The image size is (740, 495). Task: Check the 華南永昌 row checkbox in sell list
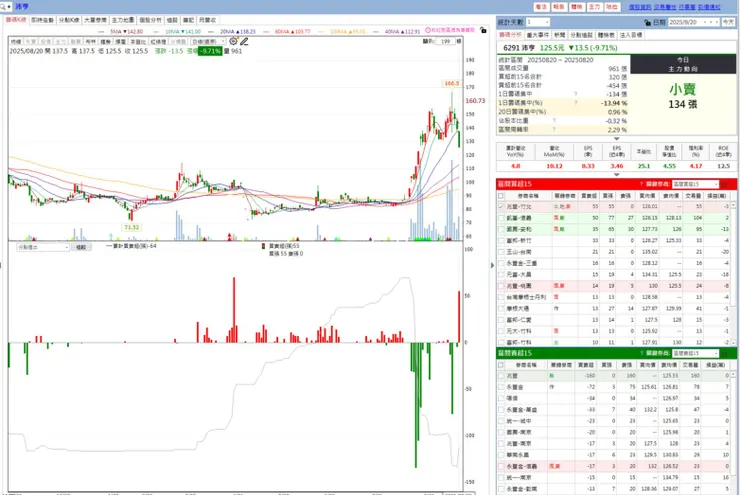click(501, 455)
